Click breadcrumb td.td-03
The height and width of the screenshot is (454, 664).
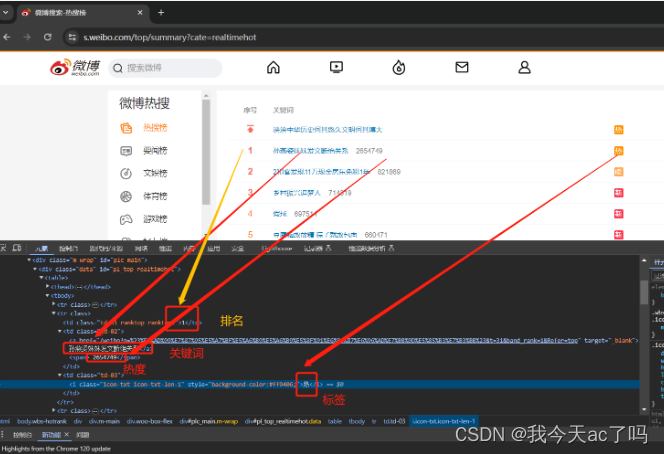point(394,421)
